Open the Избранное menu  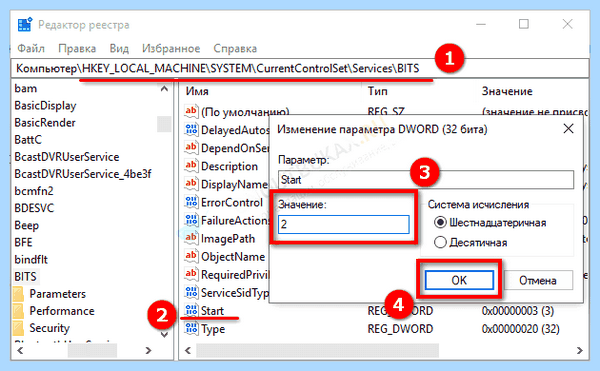pyautogui.click(x=171, y=49)
